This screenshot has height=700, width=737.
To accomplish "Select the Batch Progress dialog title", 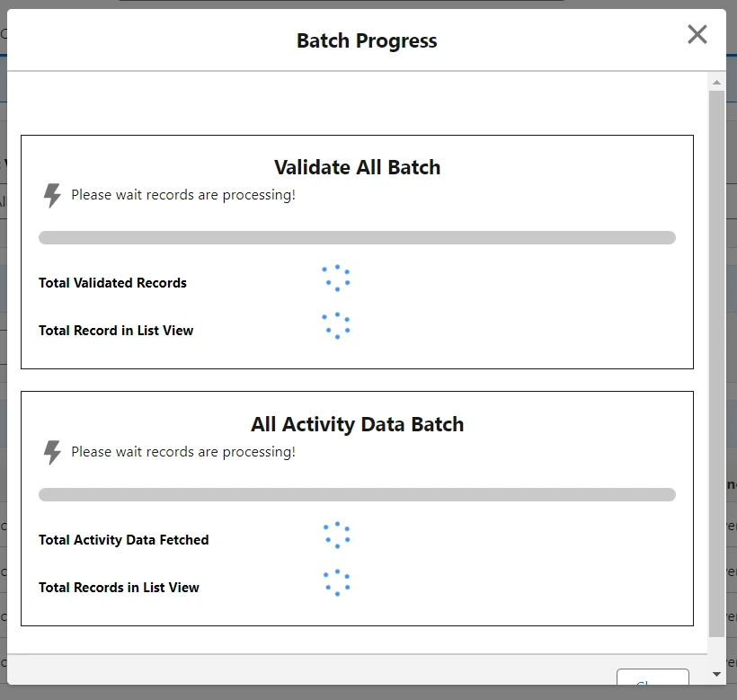I will click(366, 40).
